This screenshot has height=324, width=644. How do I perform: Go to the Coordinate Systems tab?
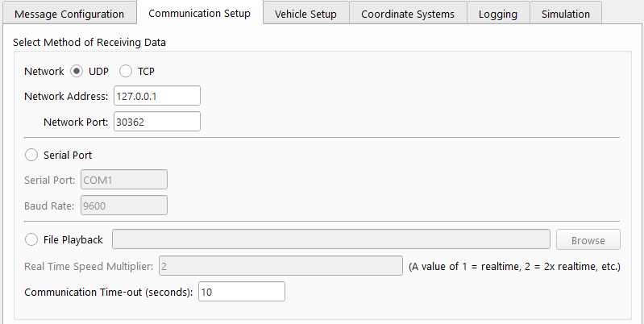point(407,14)
